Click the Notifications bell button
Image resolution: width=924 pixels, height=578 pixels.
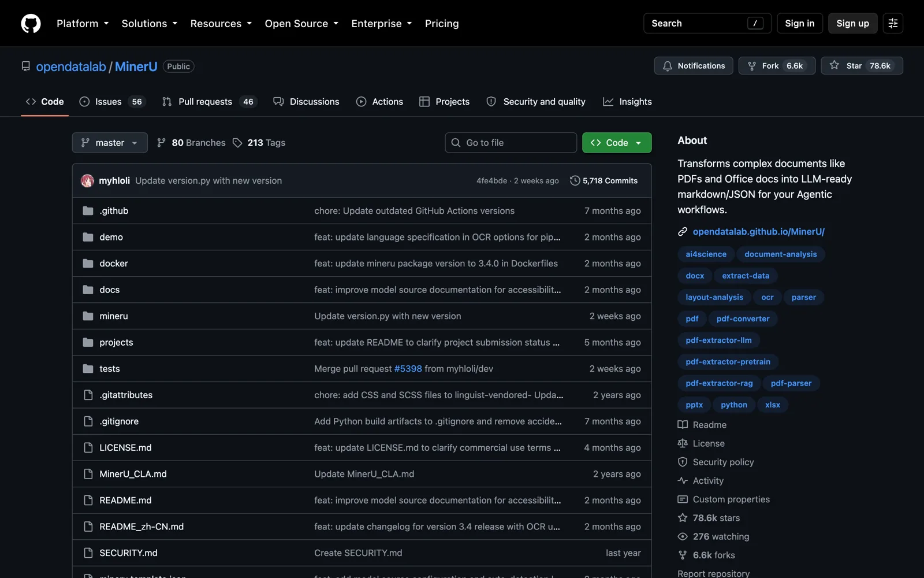pos(694,66)
